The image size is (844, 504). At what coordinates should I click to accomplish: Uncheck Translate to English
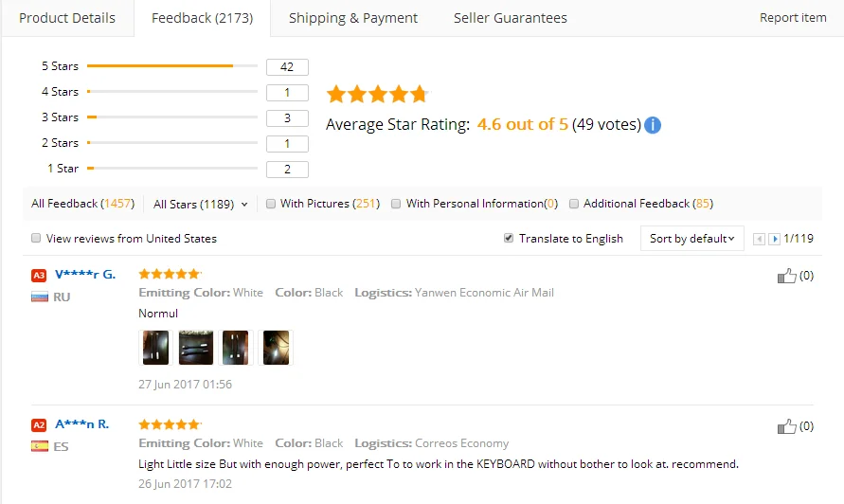[x=510, y=239]
